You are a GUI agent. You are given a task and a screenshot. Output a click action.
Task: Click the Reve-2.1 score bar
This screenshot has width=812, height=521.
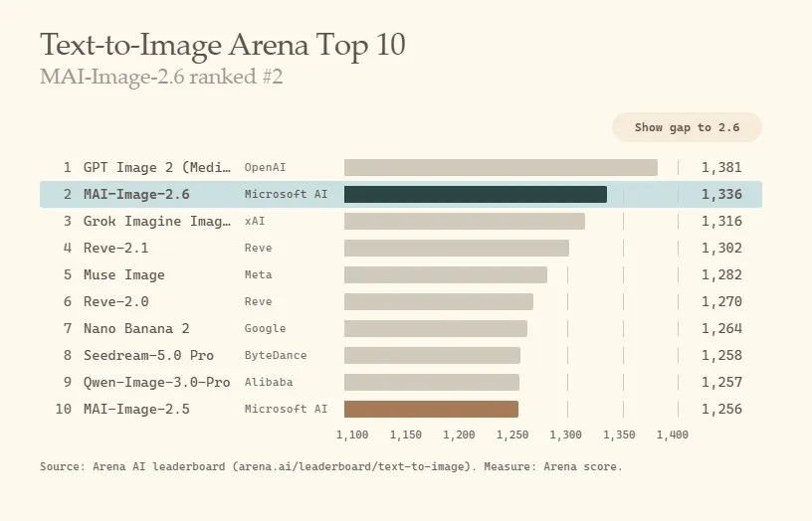point(457,248)
